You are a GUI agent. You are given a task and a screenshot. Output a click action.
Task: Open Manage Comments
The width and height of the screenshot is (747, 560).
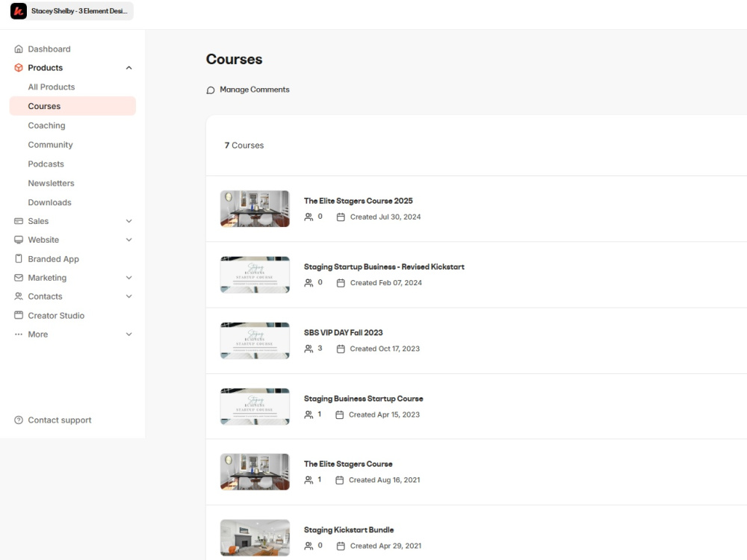[255, 90]
